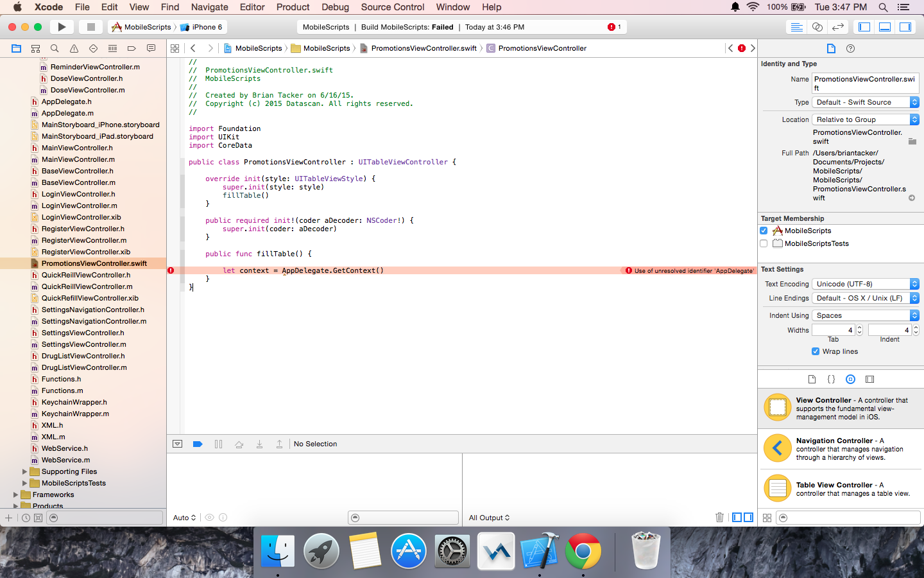
Task: Go forward in editor history
Action: coord(210,48)
